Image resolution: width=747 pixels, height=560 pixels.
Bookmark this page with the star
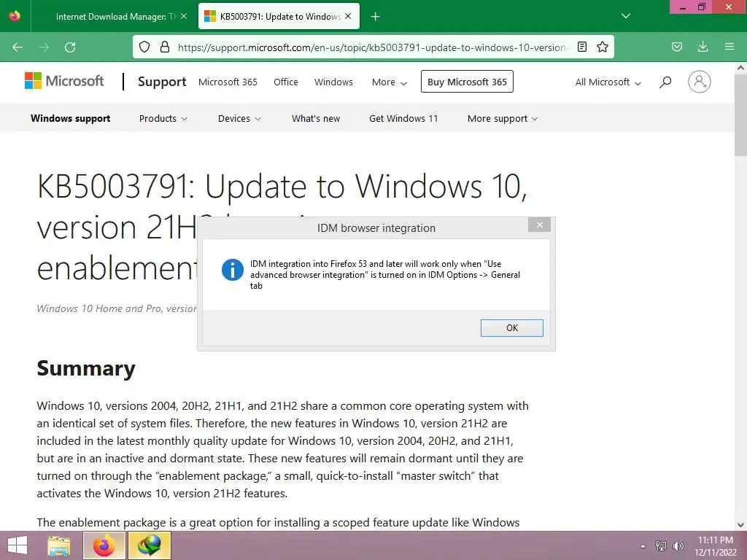[x=602, y=47]
